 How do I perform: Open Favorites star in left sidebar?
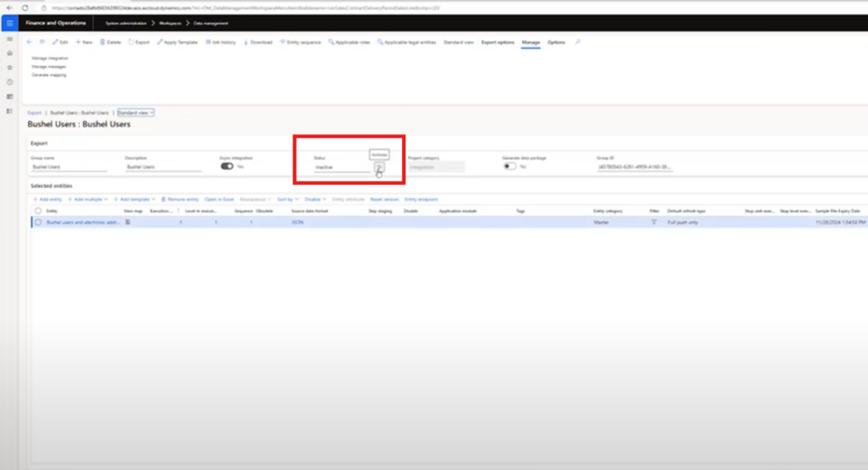click(9, 67)
